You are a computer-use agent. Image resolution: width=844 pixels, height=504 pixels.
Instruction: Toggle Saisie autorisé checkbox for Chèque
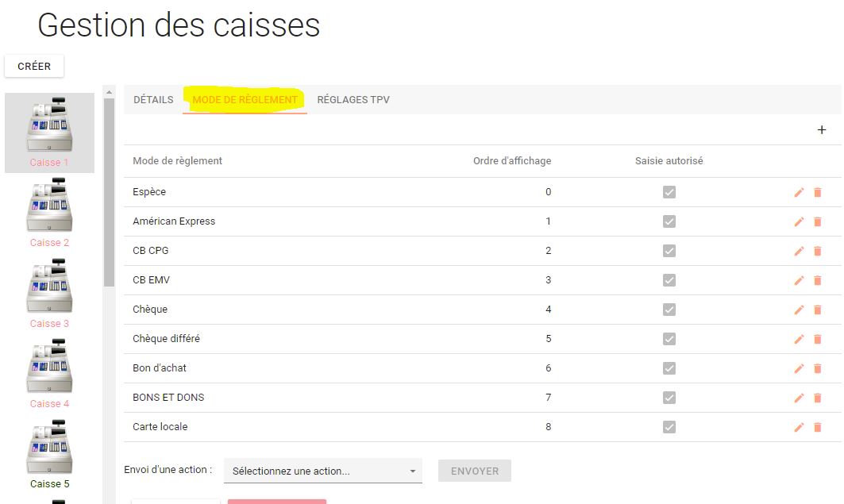[669, 310]
